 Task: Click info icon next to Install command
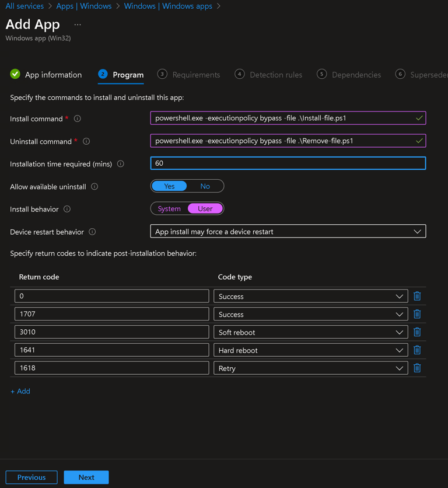[77, 118]
